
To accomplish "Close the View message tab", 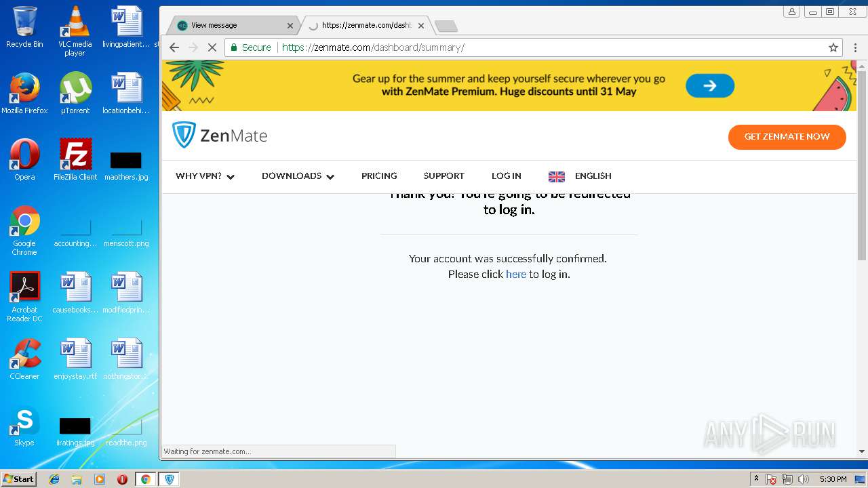I will tap(290, 26).
